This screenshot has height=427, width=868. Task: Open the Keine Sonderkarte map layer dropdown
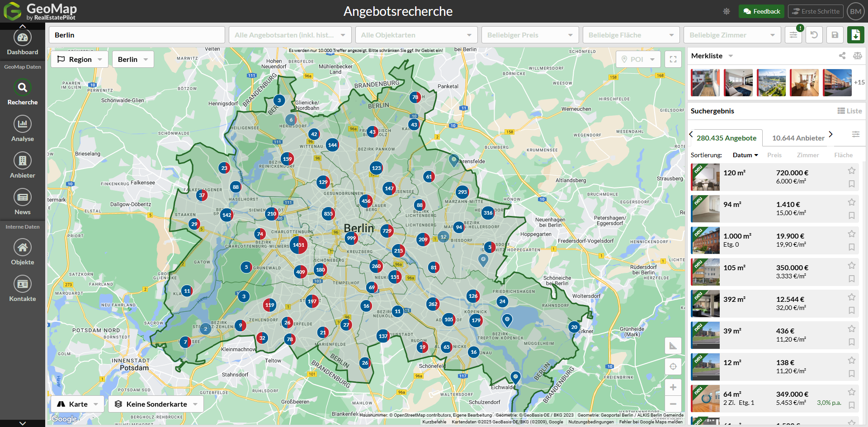156,404
